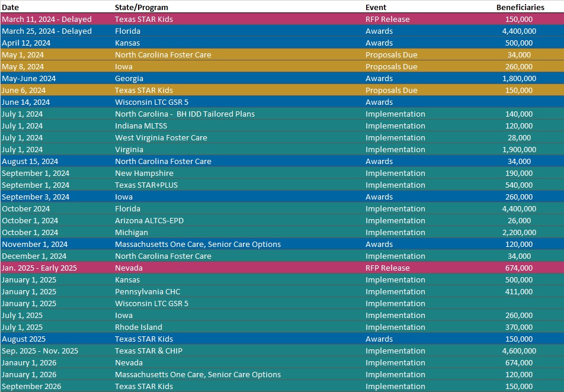Click the Texas STAR & CHIP cell
564x392 pixels.
(149, 351)
